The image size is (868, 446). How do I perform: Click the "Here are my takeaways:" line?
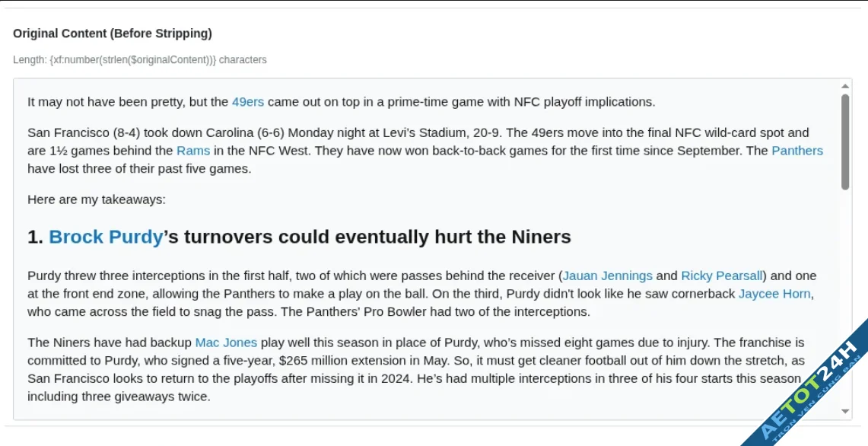[x=97, y=199]
